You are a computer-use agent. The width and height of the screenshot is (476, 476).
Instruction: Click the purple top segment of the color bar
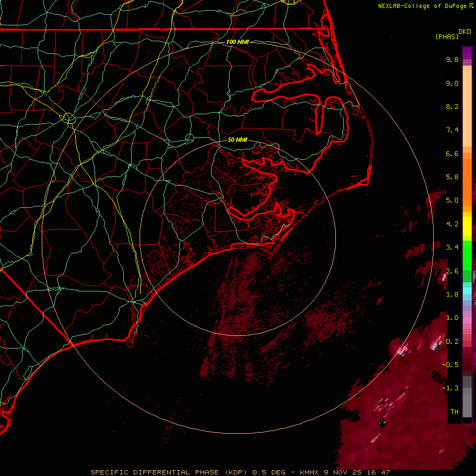[467, 53]
